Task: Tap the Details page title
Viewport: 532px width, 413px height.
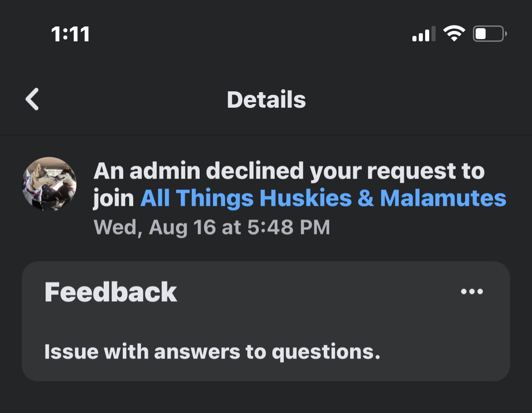Action: coord(266,100)
